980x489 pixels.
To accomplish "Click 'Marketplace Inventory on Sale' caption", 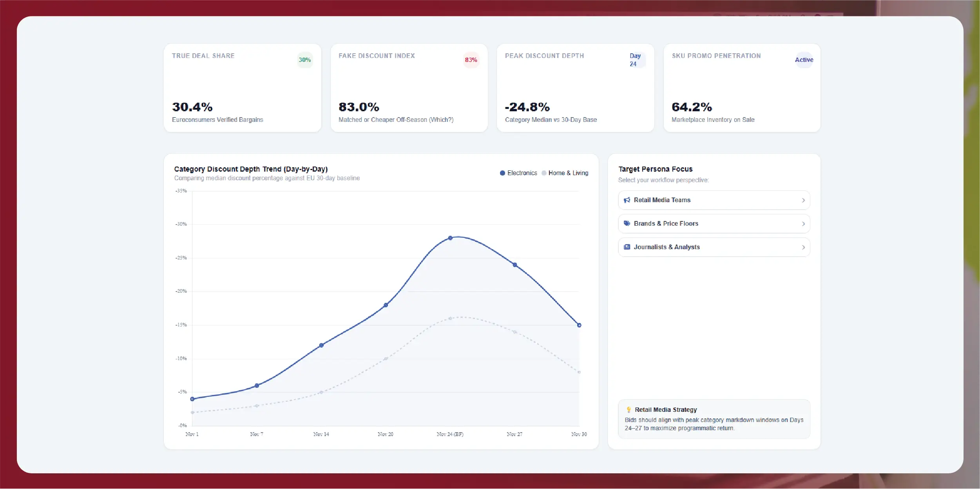I will [x=713, y=120].
